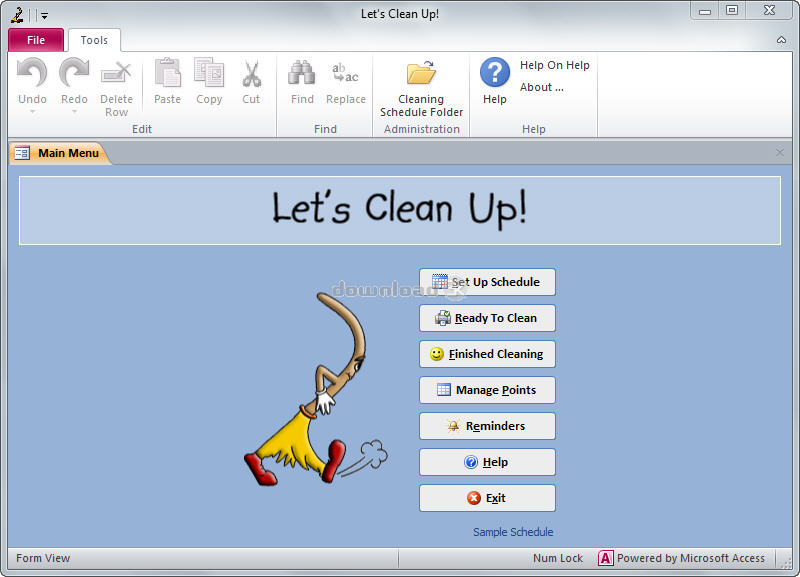Expand the Undo dropdown arrow
This screenshot has height=577, width=800.
tap(32, 111)
